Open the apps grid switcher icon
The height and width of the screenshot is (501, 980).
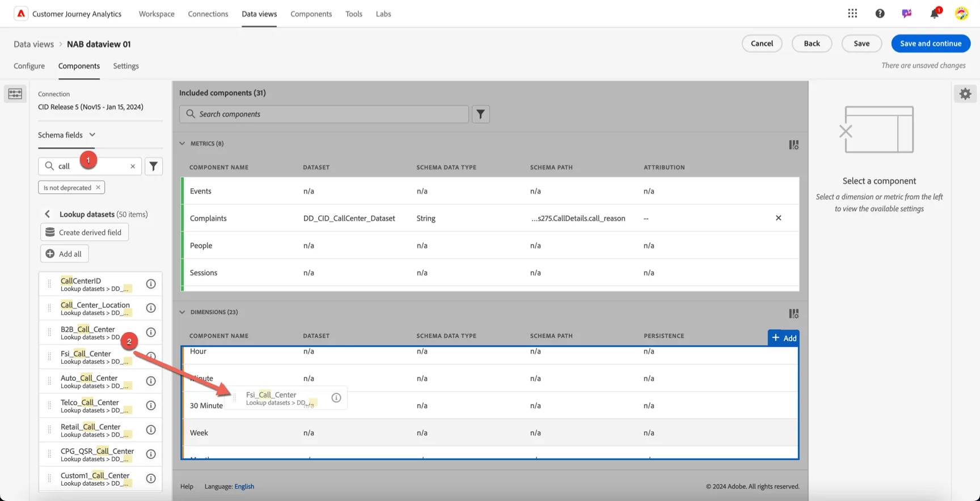tap(852, 14)
